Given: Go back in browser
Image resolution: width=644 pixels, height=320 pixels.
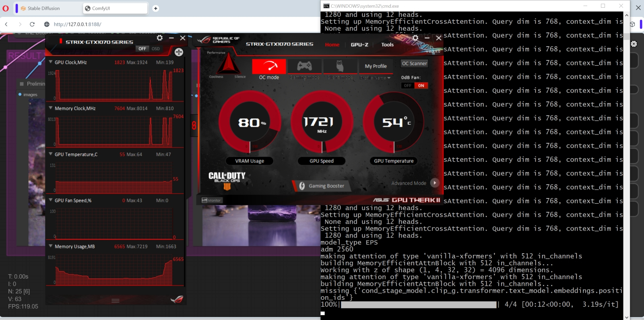Looking at the screenshot, I should 6,24.
